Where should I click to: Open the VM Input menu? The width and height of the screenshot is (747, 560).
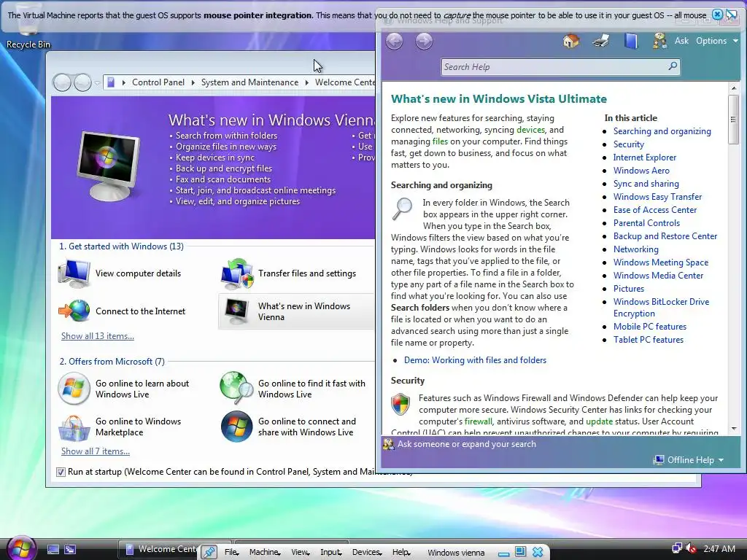[x=330, y=553]
